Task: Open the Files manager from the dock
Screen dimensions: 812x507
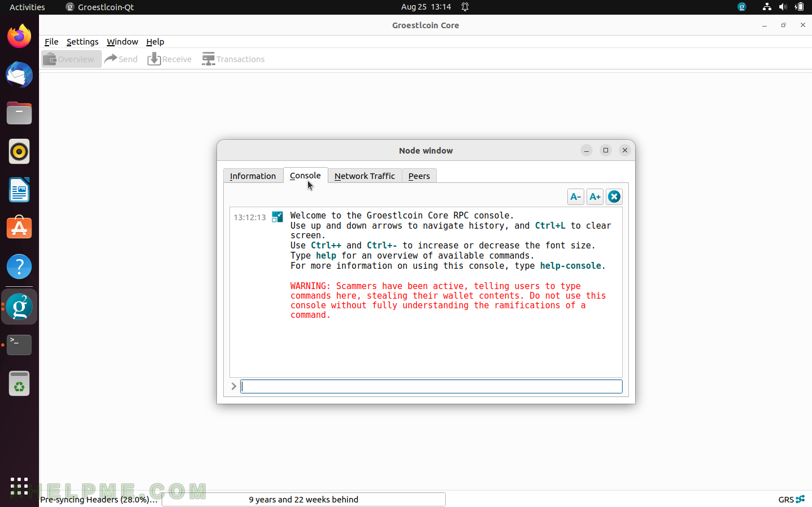Action: pyautogui.click(x=19, y=113)
